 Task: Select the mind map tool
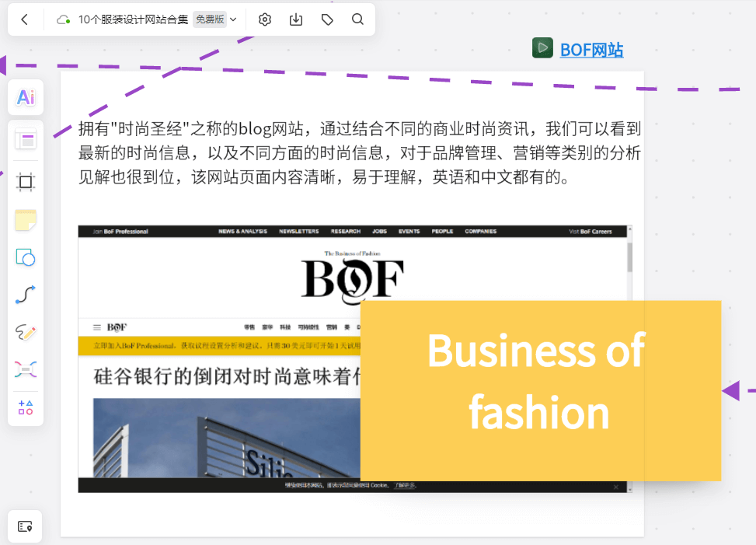pyautogui.click(x=26, y=369)
